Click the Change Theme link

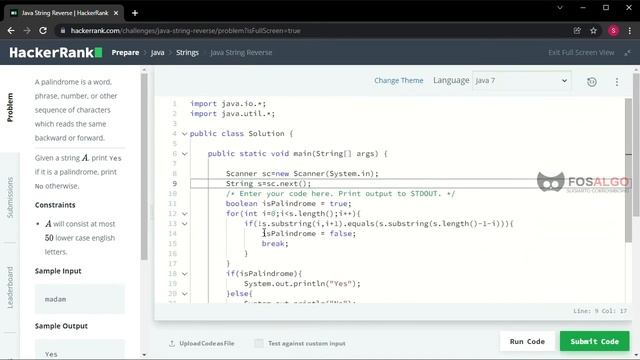(x=399, y=81)
